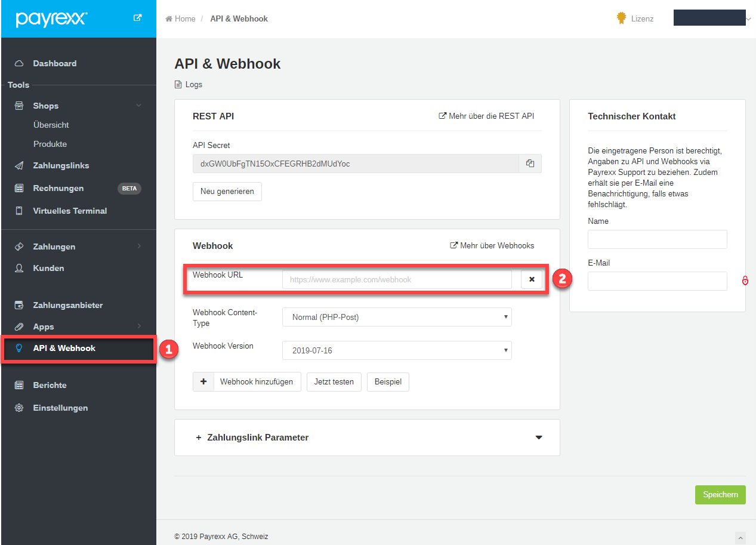This screenshot has height=545, width=756.
Task: Expand the Apps submenu arrow
Action: [x=139, y=326]
